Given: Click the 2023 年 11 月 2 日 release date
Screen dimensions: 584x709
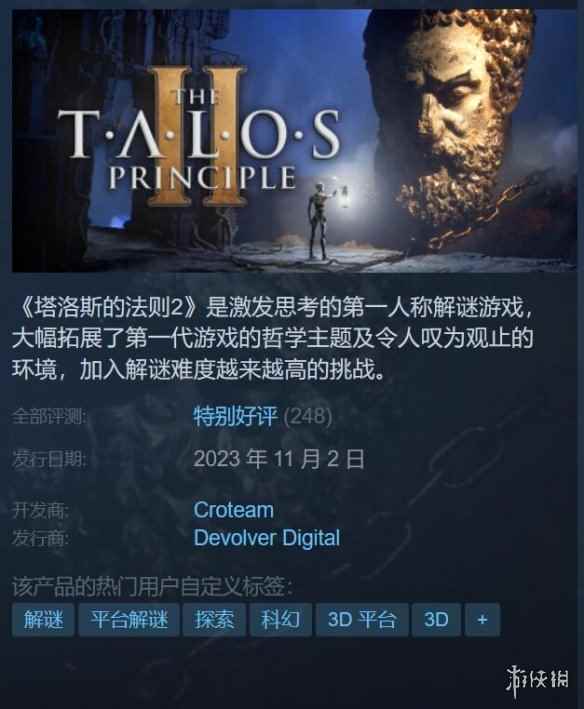Looking at the screenshot, I should point(279,459).
